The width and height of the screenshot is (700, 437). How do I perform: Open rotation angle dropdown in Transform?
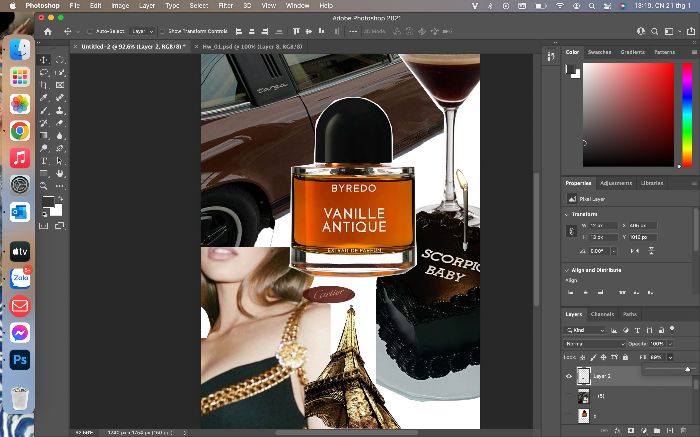coord(614,251)
